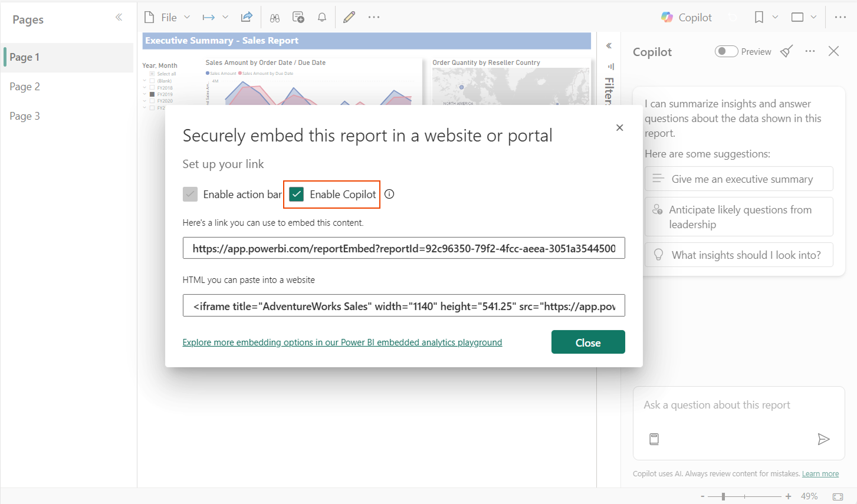Open Copilot pane more options ellipsis

coord(810,51)
